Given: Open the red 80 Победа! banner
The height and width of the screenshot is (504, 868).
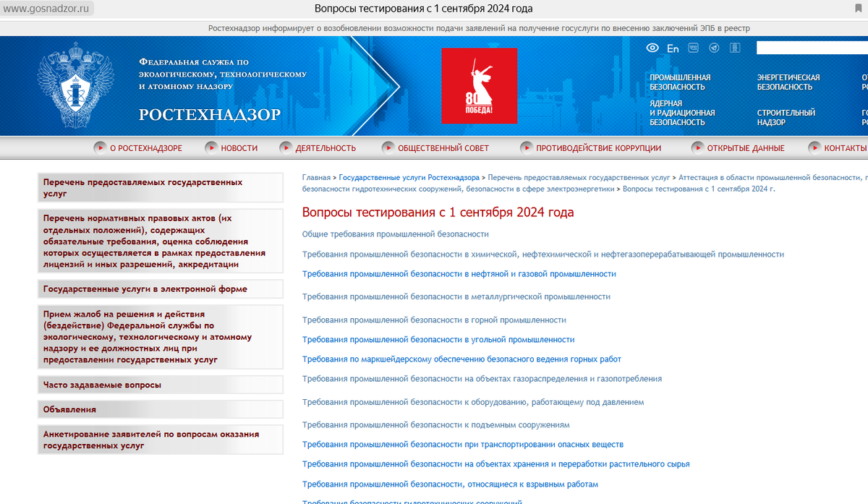Looking at the screenshot, I should click(x=480, y=86).
